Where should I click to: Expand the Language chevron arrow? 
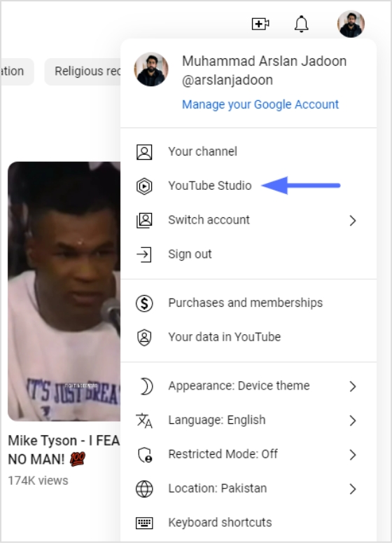point(352,420)
